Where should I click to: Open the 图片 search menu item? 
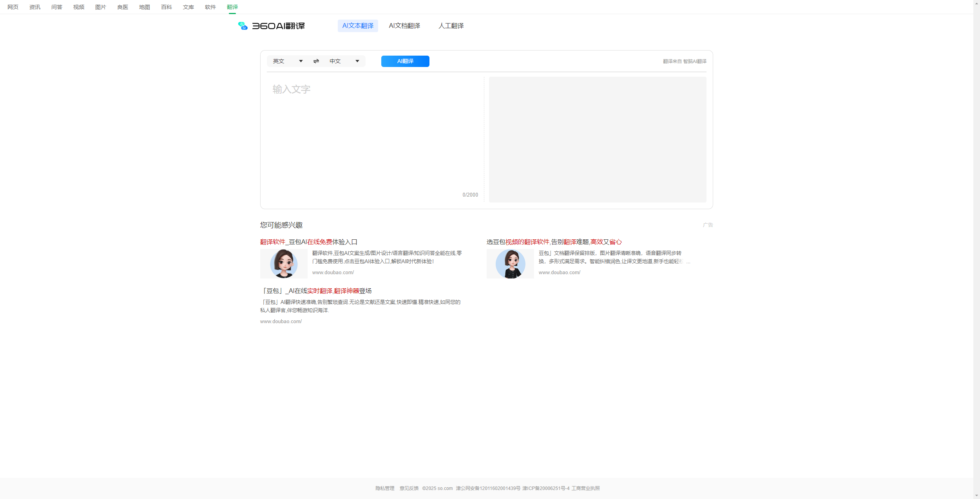click(x=100, y=7)
